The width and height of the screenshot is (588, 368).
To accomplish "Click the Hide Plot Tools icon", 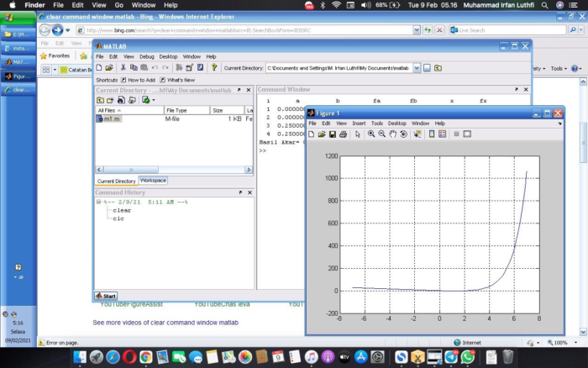I will 456,134.
